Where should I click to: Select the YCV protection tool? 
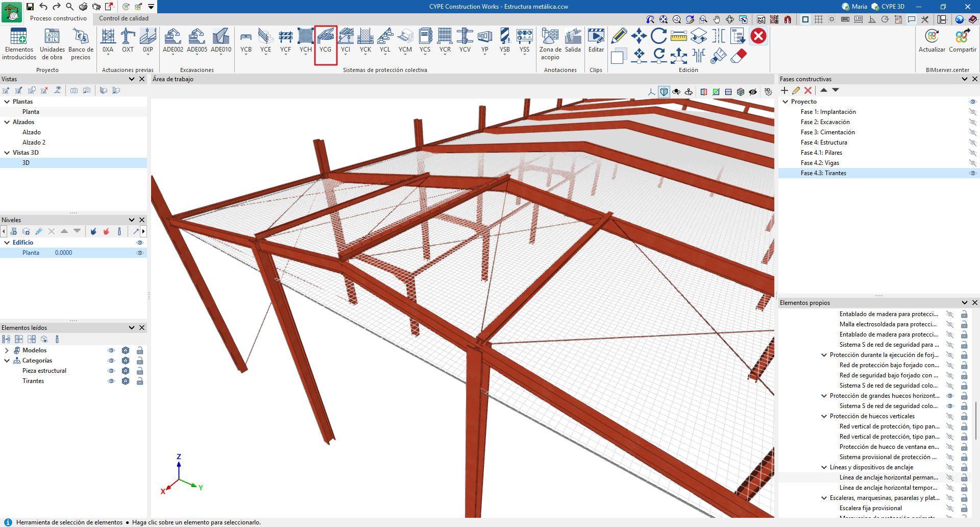(x=465, y=41)
